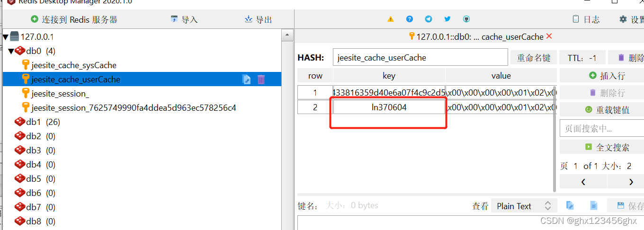Select value cell in row 2

pyautogui.click(x=501, y=107)
